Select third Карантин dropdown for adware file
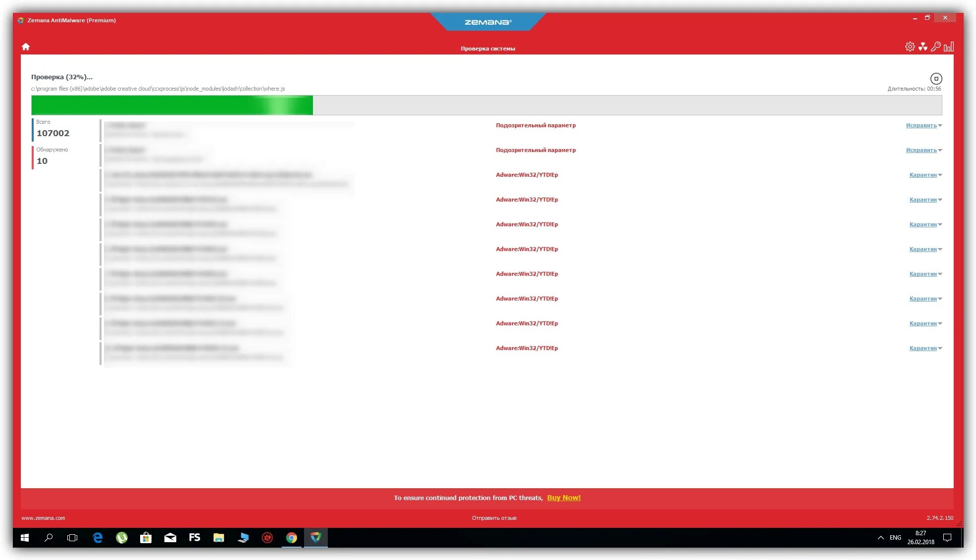 click(x=925, y=224)
